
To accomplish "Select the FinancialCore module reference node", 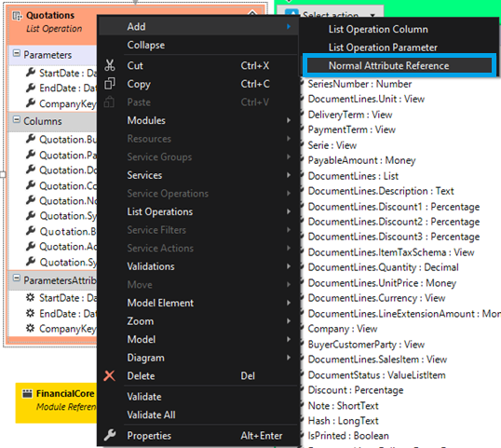I will point(56,402).
